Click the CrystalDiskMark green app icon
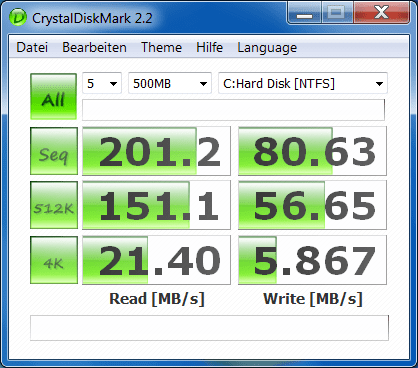Image resolution: width=418 pixels, height=368 pixels. [x=18, y=17]
